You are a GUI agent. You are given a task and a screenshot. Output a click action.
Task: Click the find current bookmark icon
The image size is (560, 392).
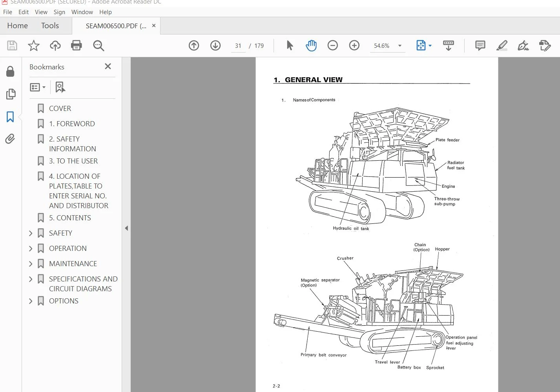(x=60, y=87)
